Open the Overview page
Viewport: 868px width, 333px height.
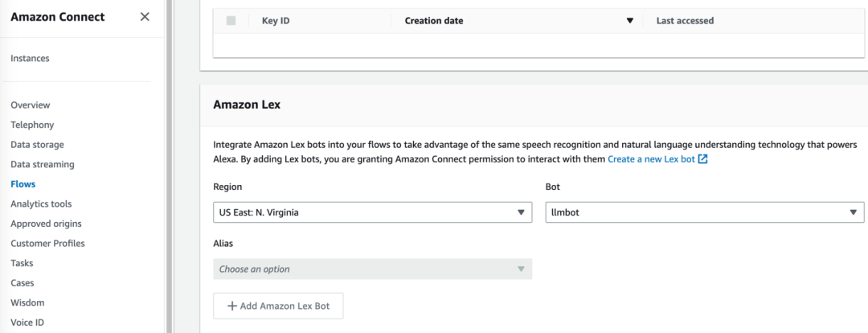[31, 105]
